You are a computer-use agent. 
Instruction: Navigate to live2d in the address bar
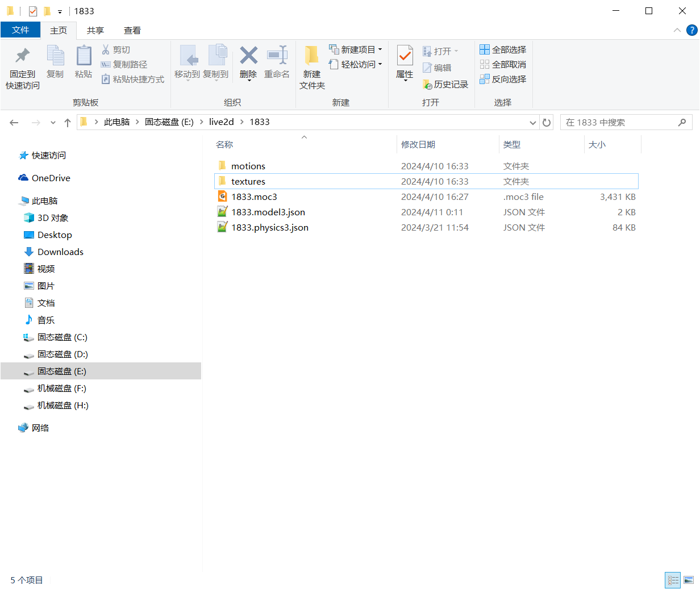coord(222,122)
